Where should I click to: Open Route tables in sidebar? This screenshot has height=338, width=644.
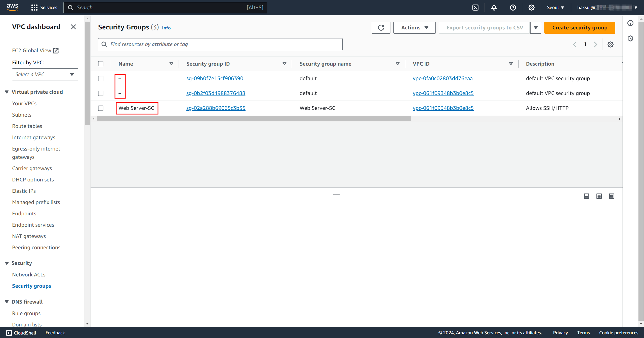point(27,126)
